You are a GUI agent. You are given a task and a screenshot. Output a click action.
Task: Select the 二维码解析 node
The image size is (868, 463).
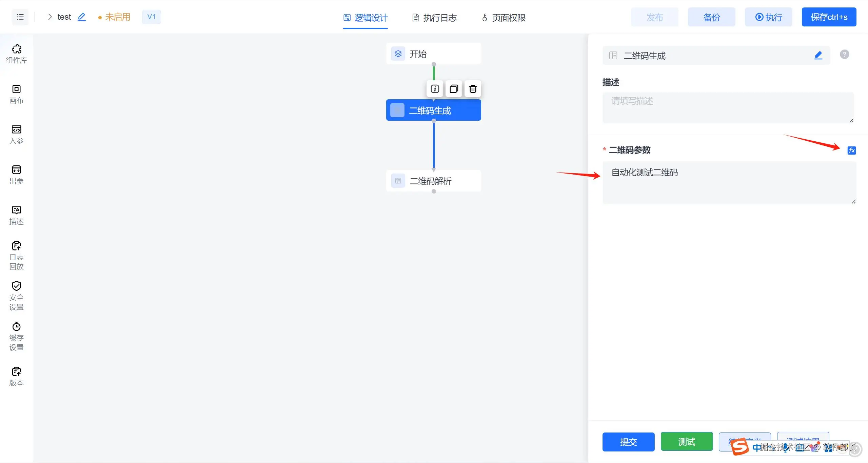click(x=433, y=181)
